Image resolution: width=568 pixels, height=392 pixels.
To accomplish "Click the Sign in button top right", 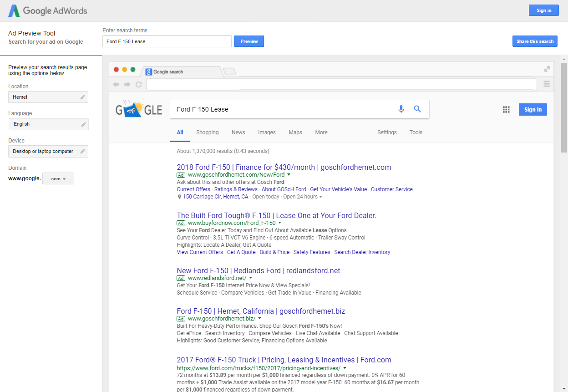I will (x=543, y=10).
